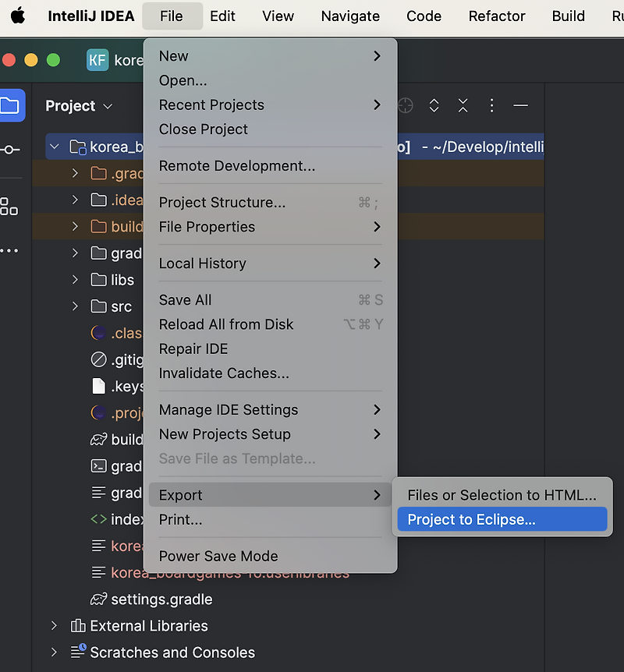624x672 pixels.
Task: Collapse all nodes using Collapse All icon
Action: click(x=463, y=105)
